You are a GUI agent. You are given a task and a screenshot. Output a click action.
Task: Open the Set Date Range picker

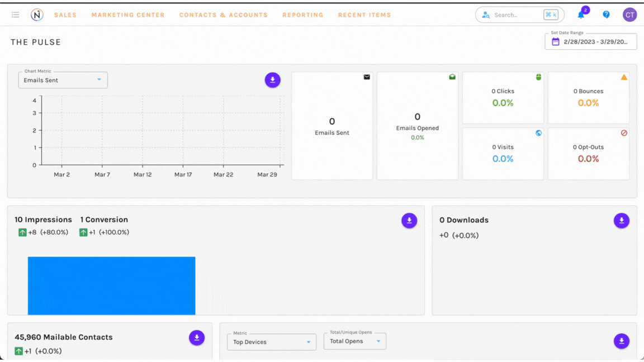coord(590,41)
